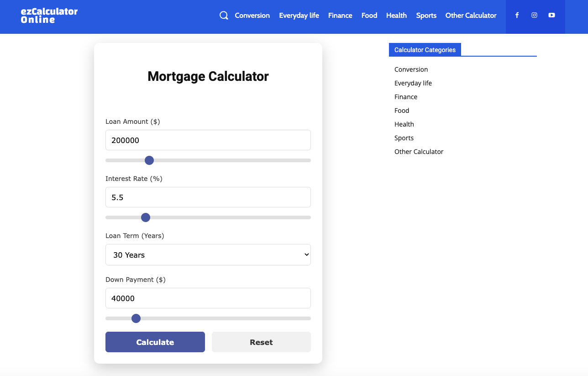
Task: Open the Finance menu in navbar
Action: (x=340, y=16)
